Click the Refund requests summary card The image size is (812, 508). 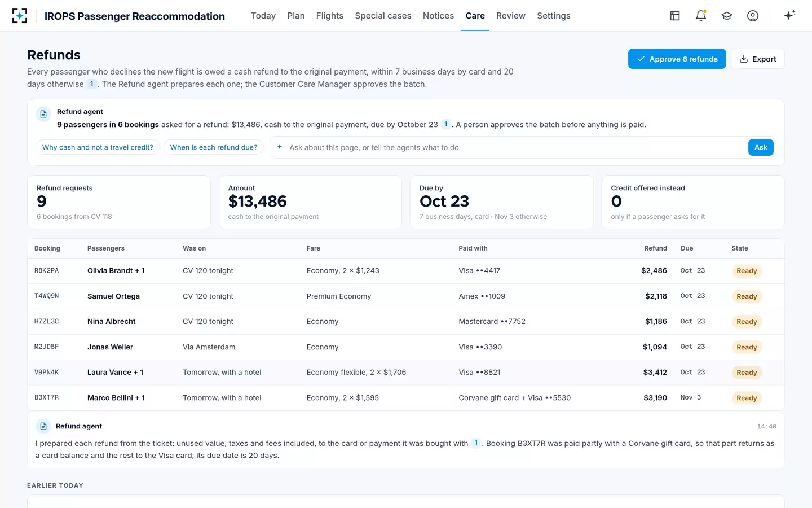coord(119,202)
